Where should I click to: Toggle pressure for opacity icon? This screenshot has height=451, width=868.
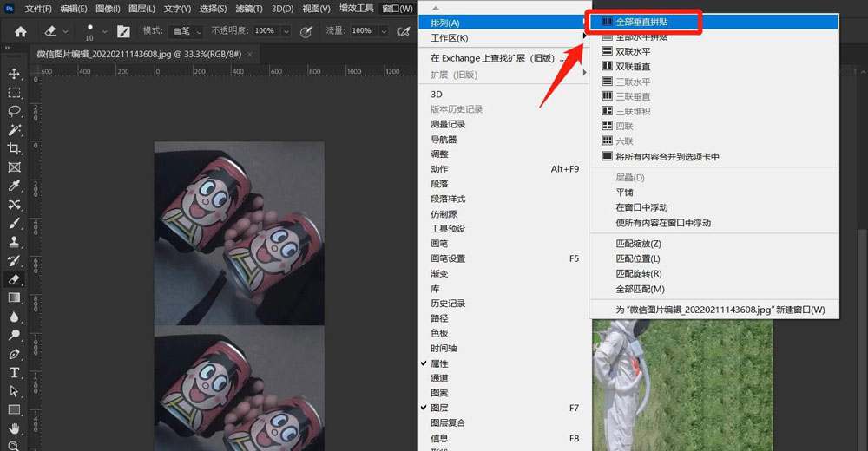(x=306, y=31)
